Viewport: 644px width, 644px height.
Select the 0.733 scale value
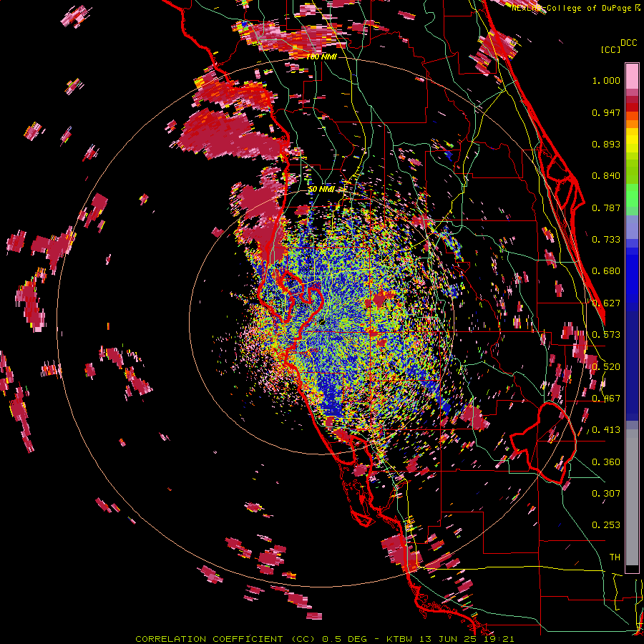tap(606, 240)
